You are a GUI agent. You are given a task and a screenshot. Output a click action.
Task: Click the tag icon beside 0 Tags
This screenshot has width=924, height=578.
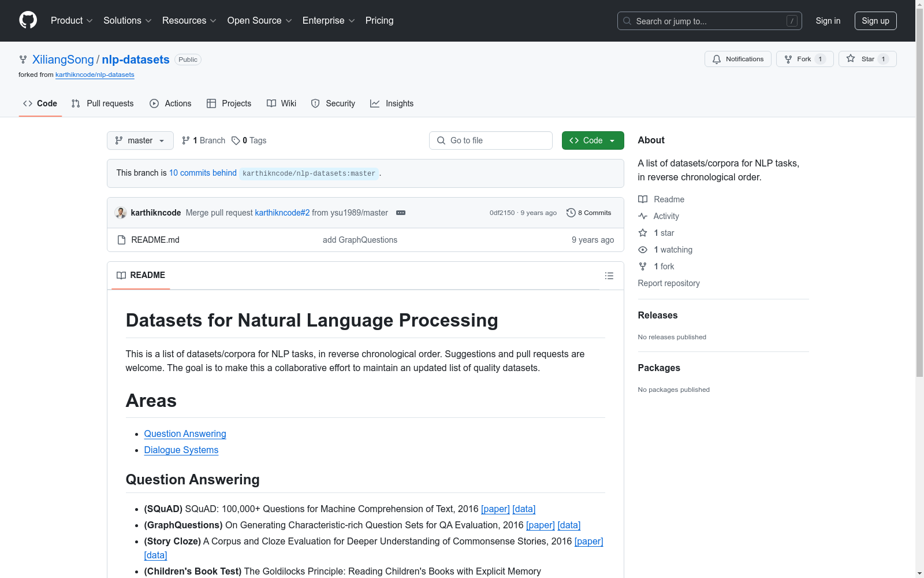(x=236, y=140)
